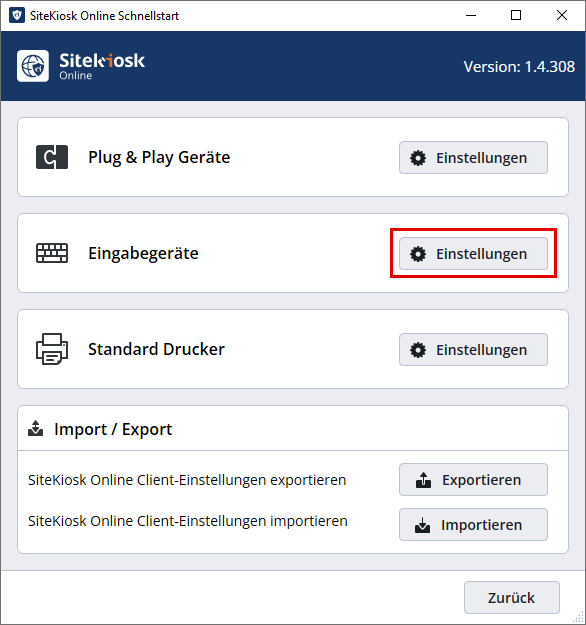The height and width of the screenshot is (625, 586).
Task: Click the SiteKiosk globe logo icon
Action: pyautogui.click(x=33, y=66)
